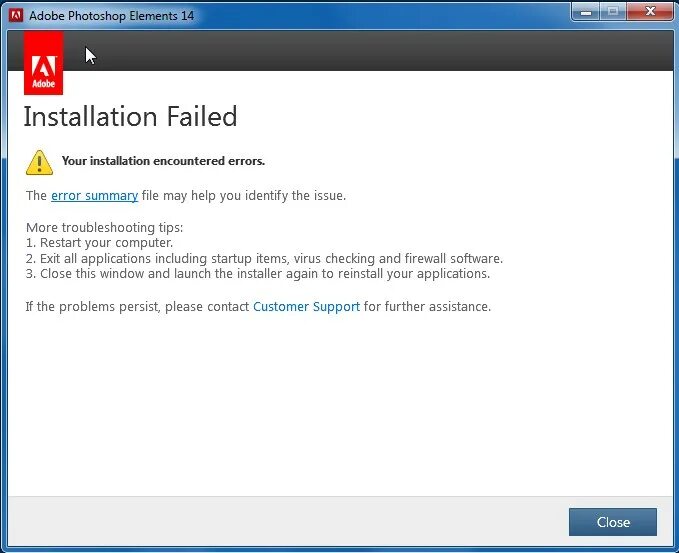The width and height of the screenshot is (679, 553).
Task: Open the Customer Support link
Action: click(306, 307)
